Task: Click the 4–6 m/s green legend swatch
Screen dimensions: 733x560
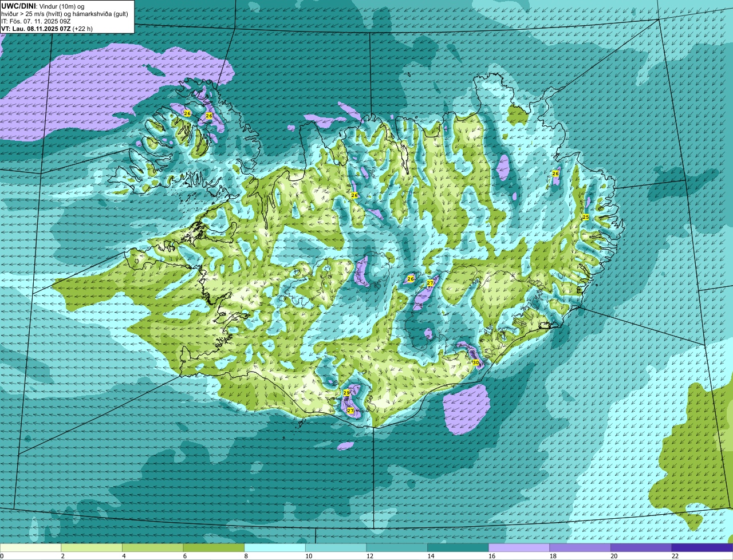Action: pyautogui.click(x=153, y=547)
